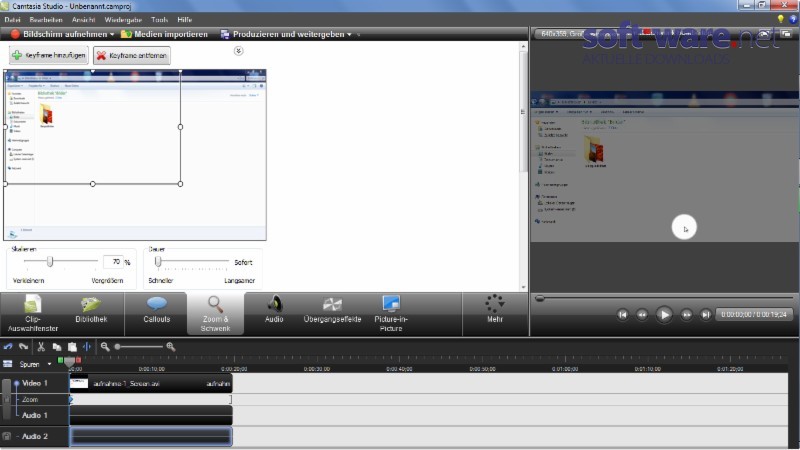
Task: Jump to next clip in preview
Action: point(706,314)
